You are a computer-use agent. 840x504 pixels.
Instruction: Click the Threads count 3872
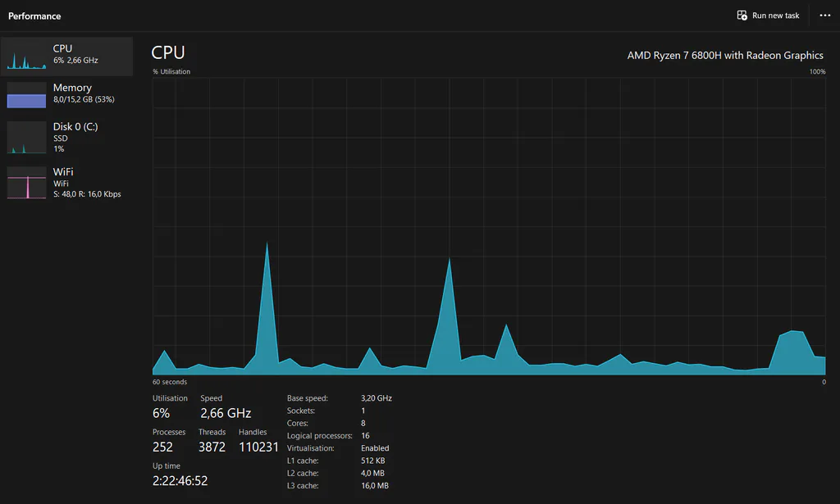click(212, 447)
